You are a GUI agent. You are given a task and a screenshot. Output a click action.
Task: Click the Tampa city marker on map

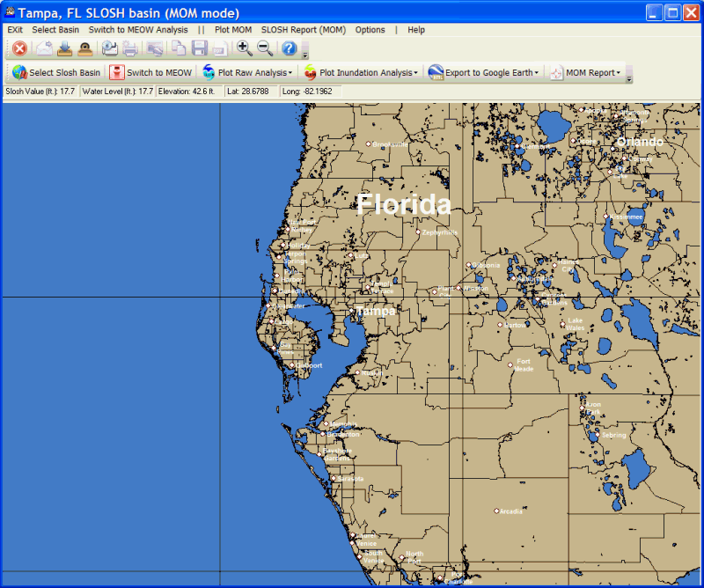(349, 311)
